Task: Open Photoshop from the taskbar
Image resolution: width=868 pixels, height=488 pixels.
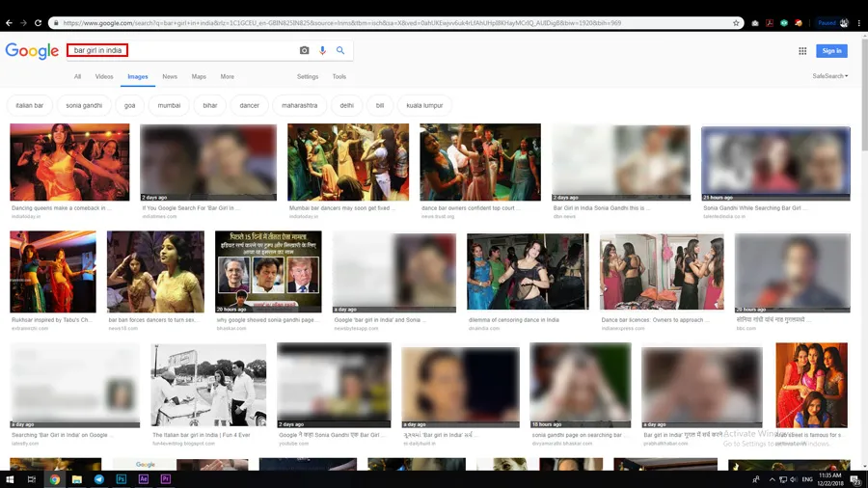Action: 121,479
